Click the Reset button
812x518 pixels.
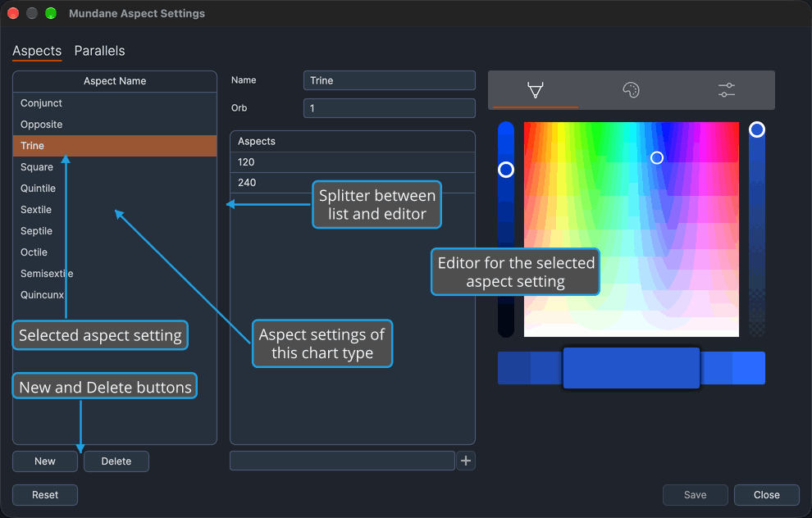click(x=45, y=495)
